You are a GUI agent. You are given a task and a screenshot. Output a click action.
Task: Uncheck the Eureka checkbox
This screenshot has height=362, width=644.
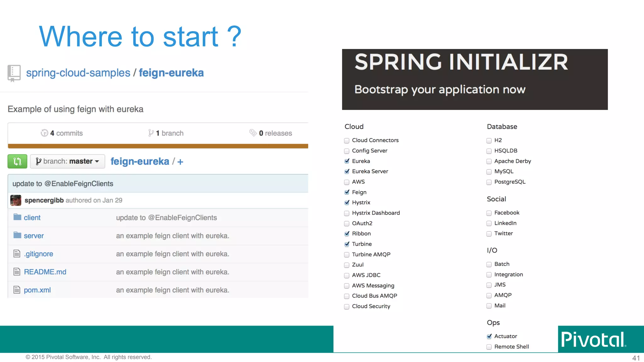347,161
